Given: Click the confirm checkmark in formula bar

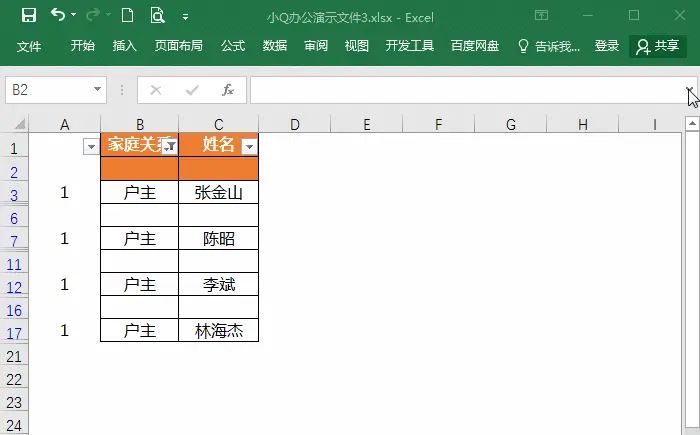Looking at the screenshot, I should pos(192,90).
